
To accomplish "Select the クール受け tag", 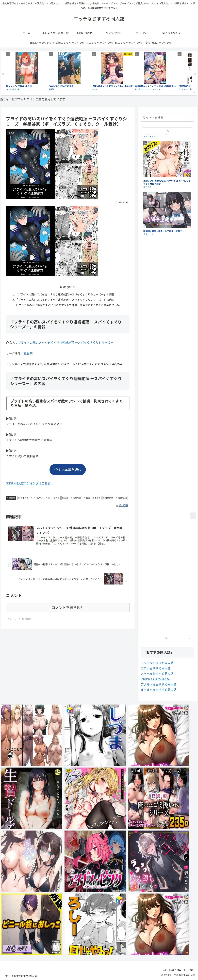I will pyautogui.click(x=37, y=498).
